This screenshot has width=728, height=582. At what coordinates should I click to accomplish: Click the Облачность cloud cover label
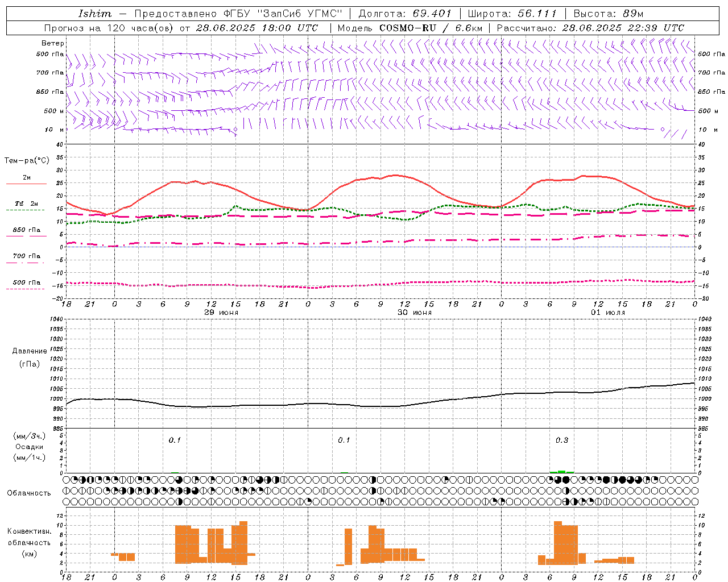(30, 493)
